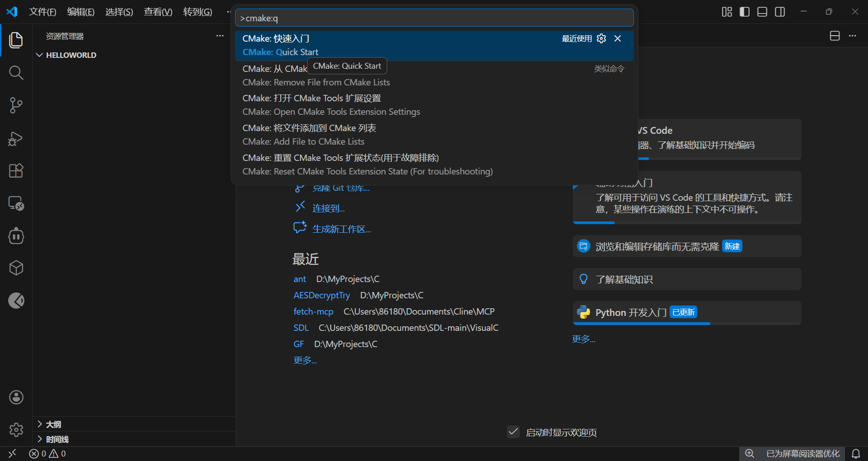Open recent project AESDecryptTry
Image resolution: width=868 pixels, height=461 pixels.
322,295
